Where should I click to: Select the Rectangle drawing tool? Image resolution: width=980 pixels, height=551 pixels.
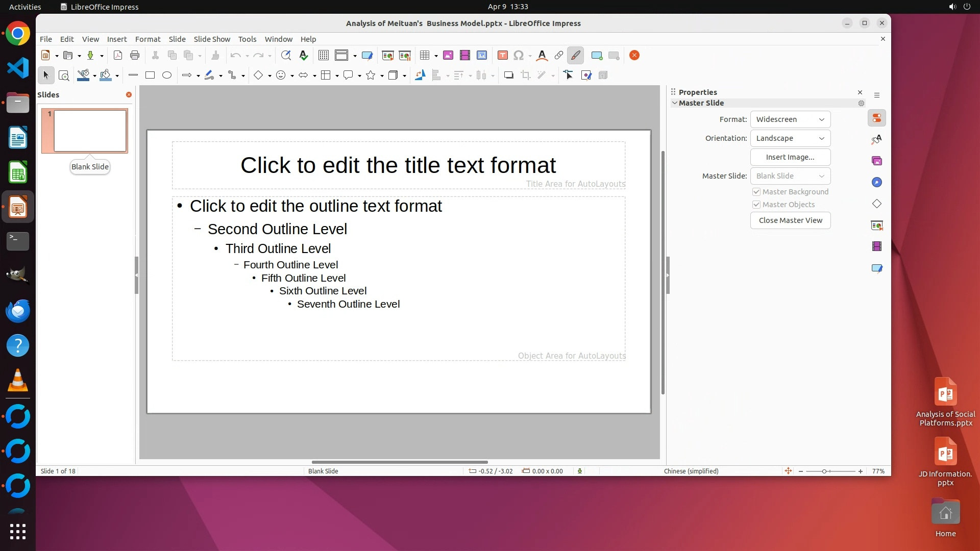(150, 76)
